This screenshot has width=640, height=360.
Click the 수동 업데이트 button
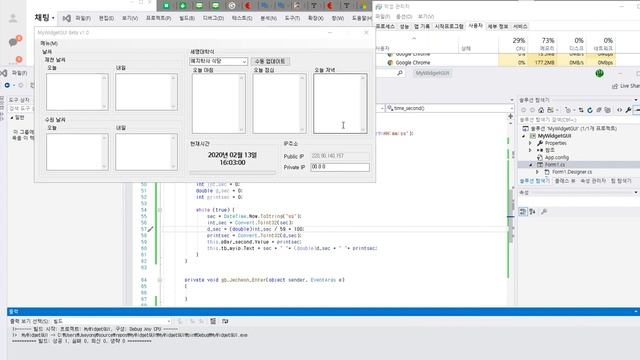[x=270, y=61]
